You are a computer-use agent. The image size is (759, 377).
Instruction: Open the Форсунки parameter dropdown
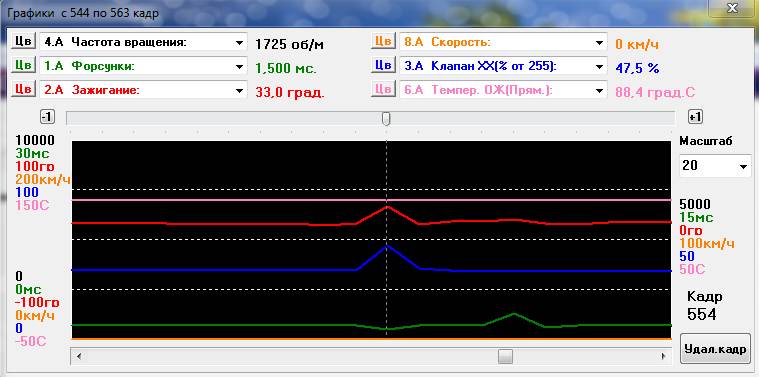click(239, 66)
